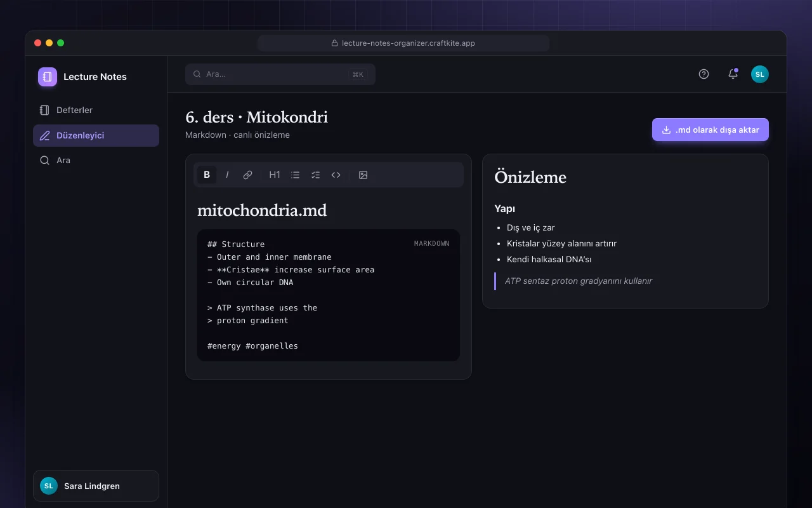The image size is (812, 508).
Task: Click the "Yapı" heading in preview
Action: pos(505,208)
